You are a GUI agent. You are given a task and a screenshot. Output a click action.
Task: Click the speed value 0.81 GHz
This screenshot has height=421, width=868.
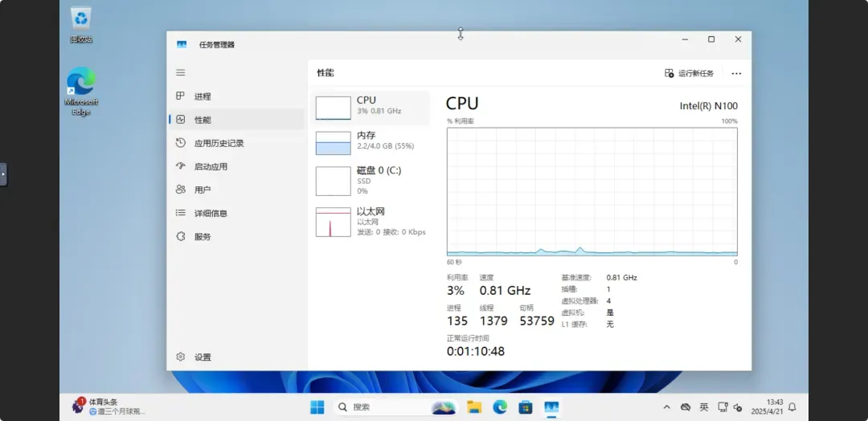coord(505,290)
